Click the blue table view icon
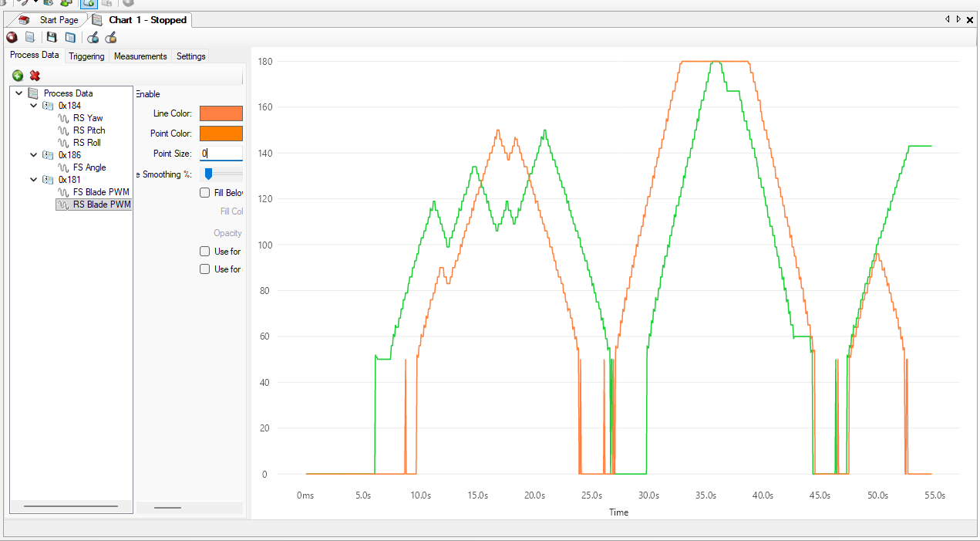 point(70,37)
